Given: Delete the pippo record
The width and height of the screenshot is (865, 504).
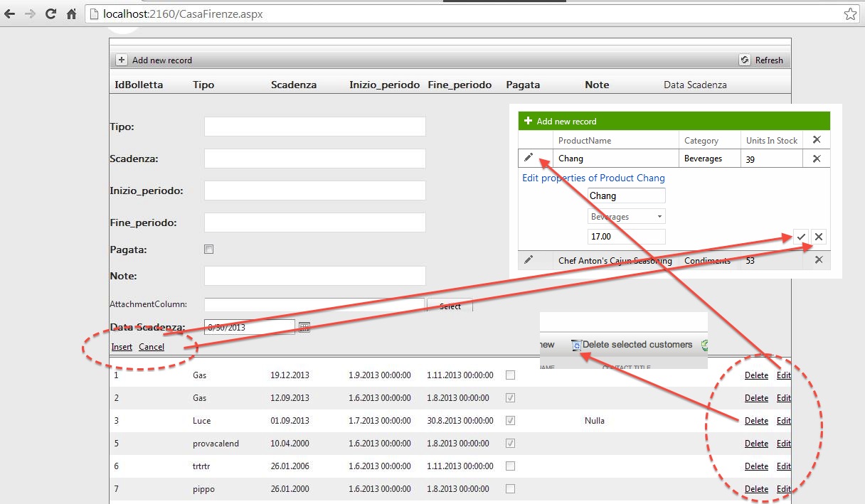Looking at the screenshot, I should [756, 489].
